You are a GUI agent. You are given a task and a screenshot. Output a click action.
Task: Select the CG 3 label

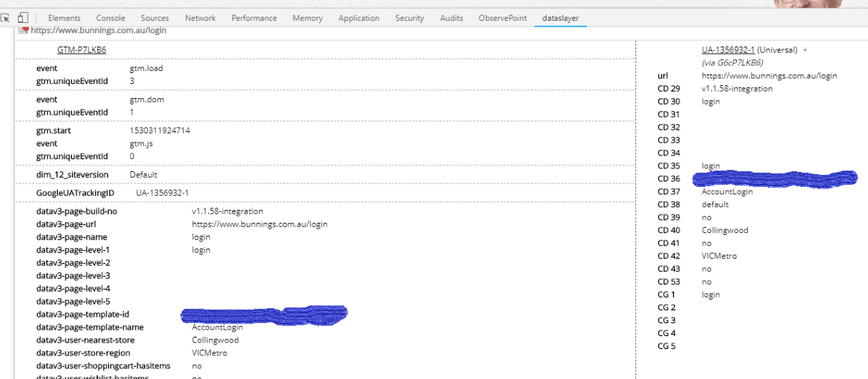coord(666,321)
